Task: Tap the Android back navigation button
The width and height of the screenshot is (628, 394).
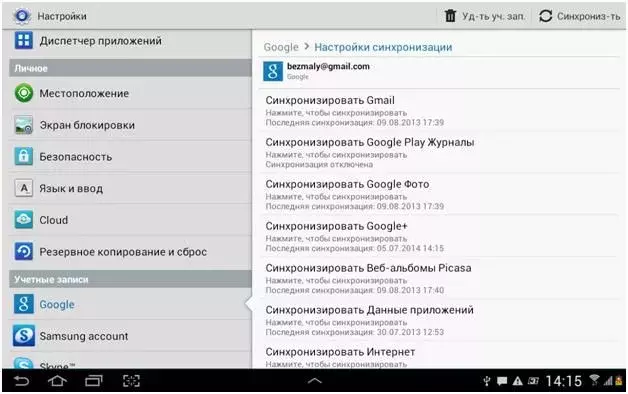Action: pos(22,381)
